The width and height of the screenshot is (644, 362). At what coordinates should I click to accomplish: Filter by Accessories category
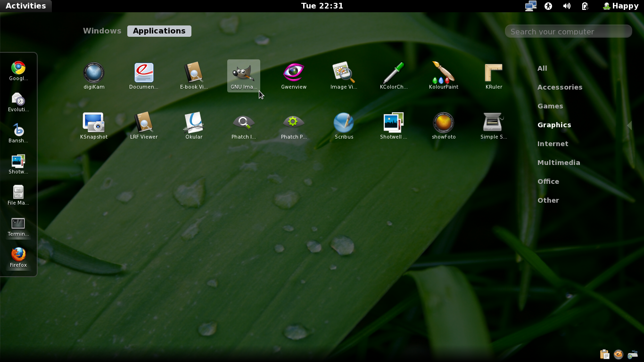click(x=560, y=87)
